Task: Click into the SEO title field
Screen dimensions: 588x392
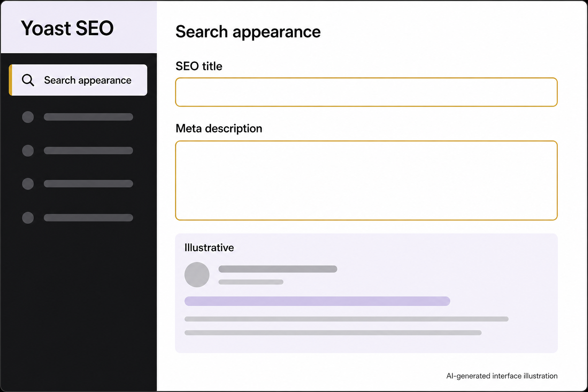Action: pyautogui.click(x=366, y=92)
